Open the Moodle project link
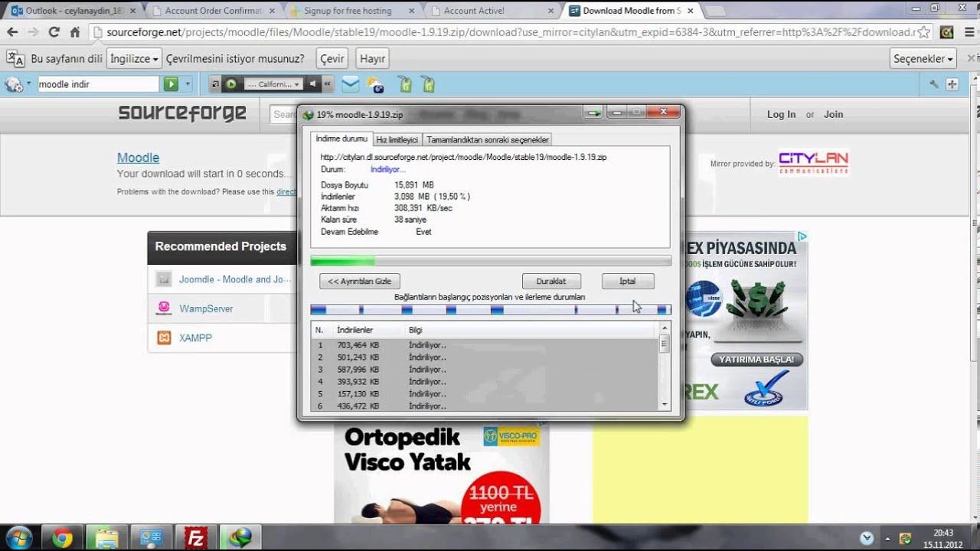980x551 pixels. pyautogui.click(x=138, y=158)
